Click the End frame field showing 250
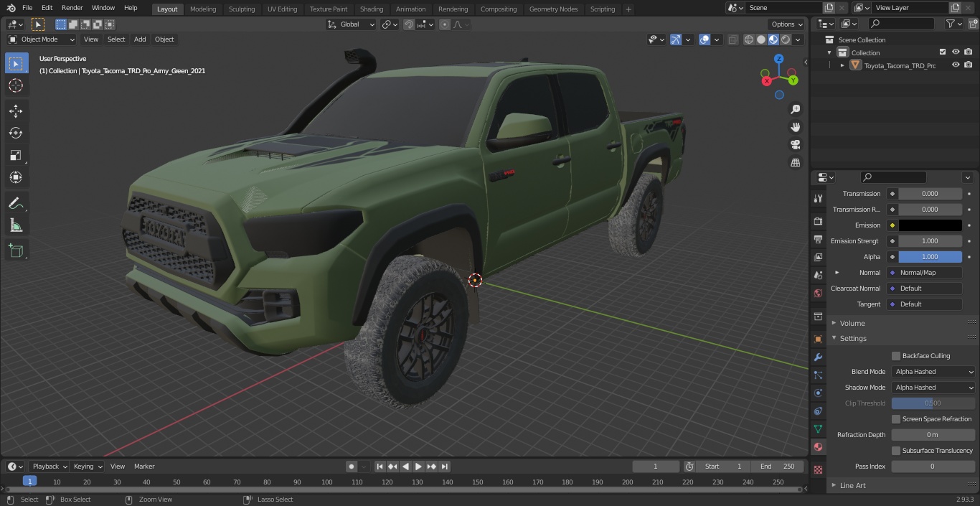 pos(778,467)
